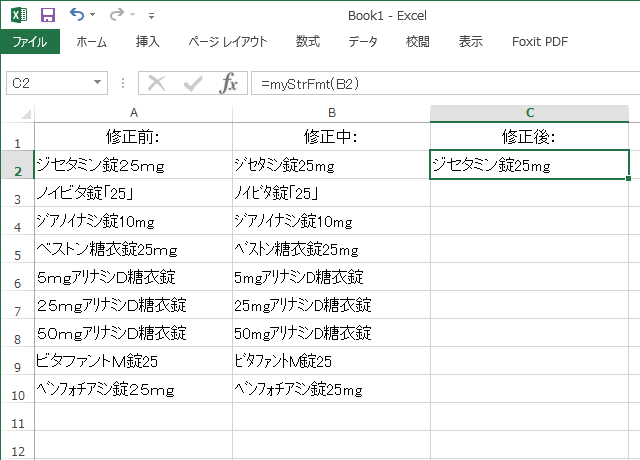Cancel the formula entry using the X icon
The width and height of the screenshot is (640, 460).
point(156,83)
